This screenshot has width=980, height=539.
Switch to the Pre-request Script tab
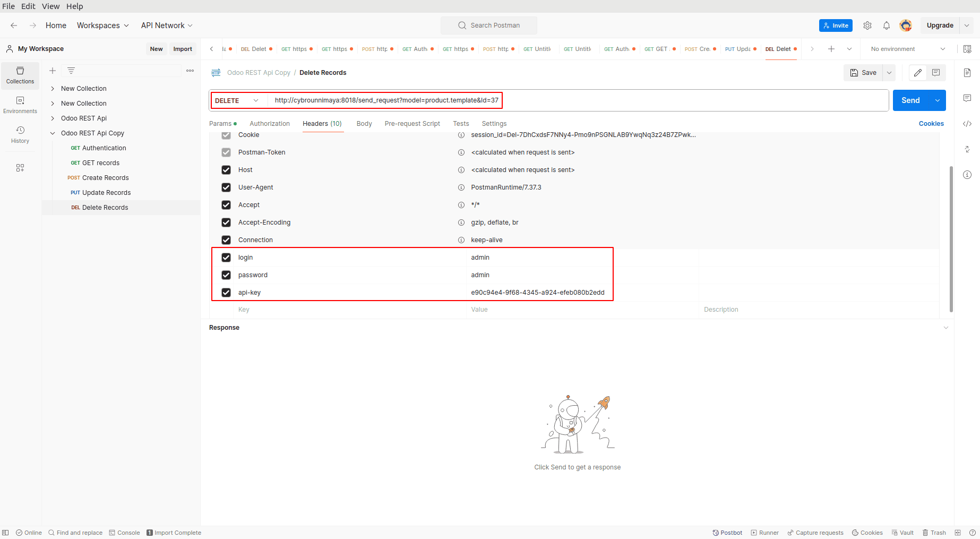point(412,124)
